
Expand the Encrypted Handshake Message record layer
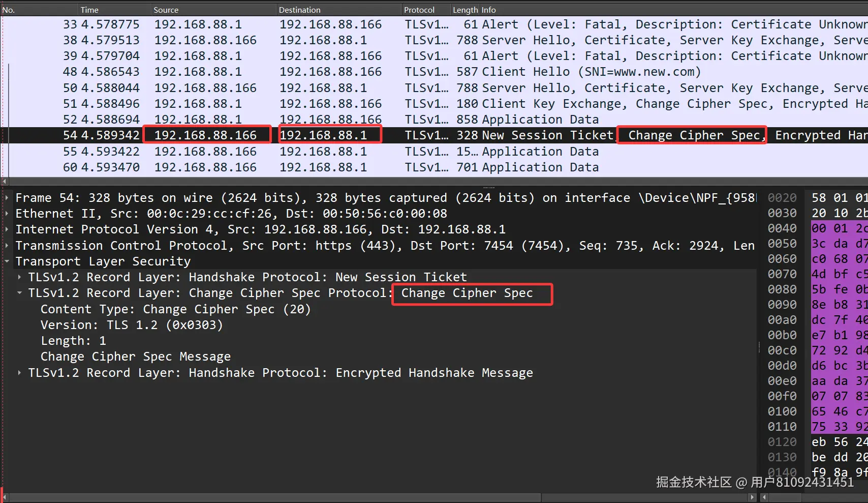(x=19, y=373)
